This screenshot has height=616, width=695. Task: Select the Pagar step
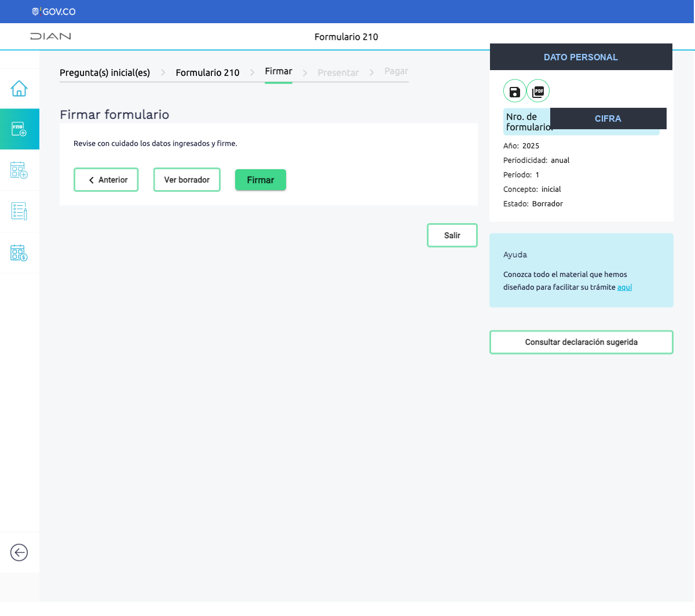tap(396, 71)
